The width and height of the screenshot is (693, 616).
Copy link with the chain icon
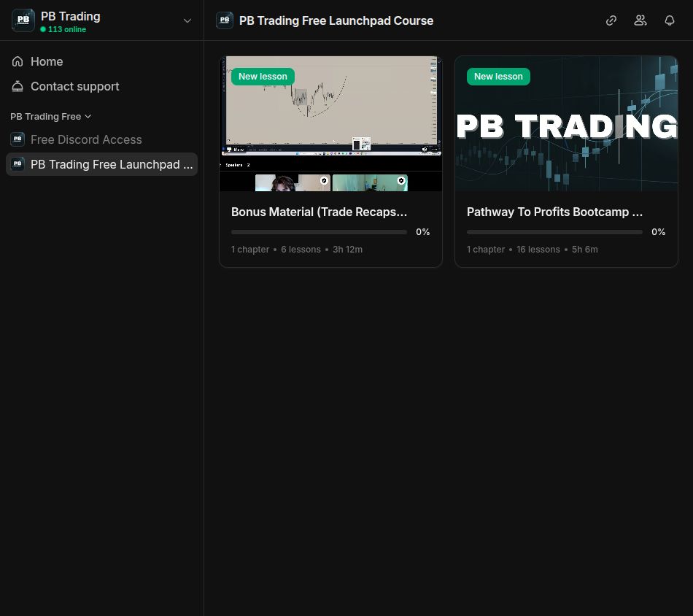tap(611, 20)
